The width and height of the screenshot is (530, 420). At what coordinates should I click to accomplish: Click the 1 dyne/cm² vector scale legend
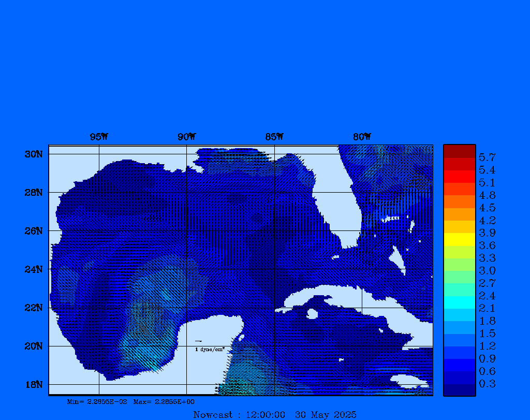209,350
